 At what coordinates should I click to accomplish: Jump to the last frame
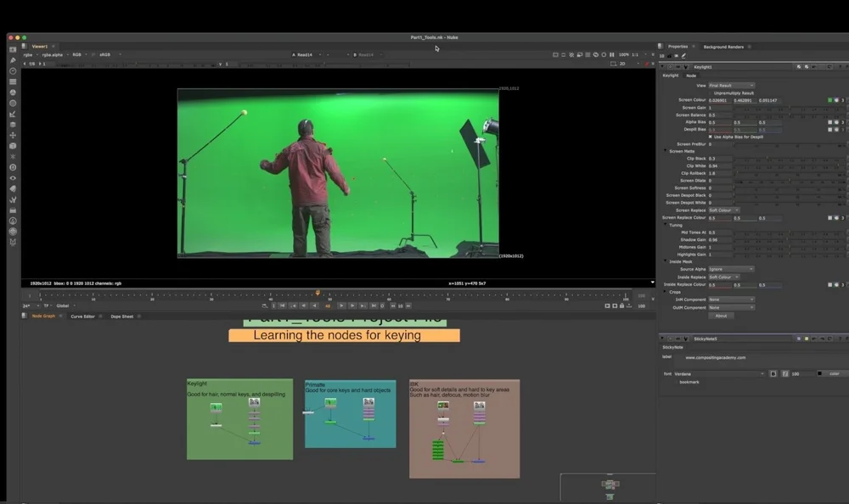374,305
